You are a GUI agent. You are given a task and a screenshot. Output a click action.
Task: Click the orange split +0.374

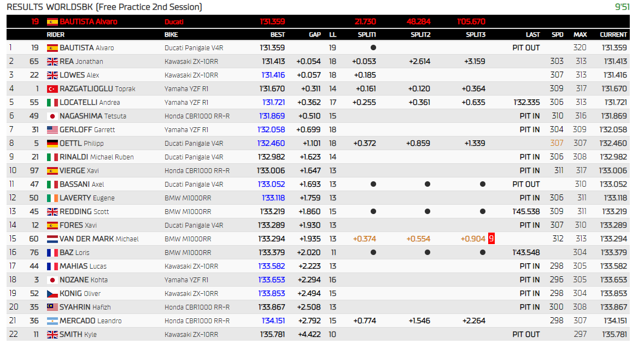364,239
